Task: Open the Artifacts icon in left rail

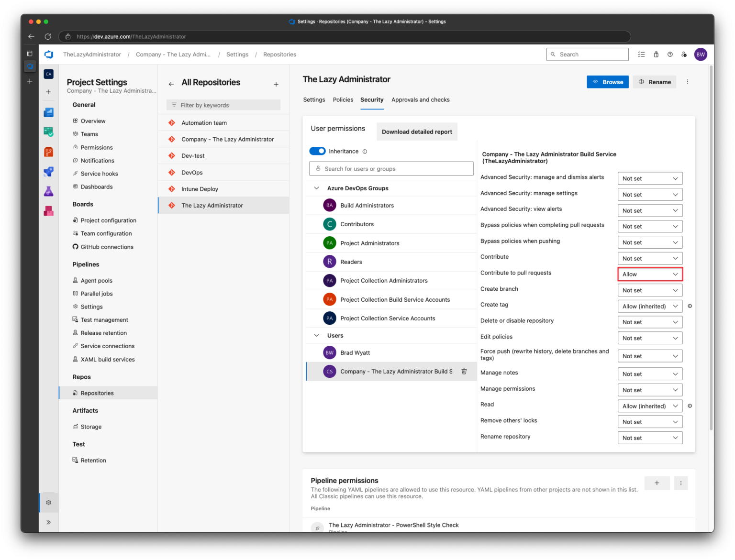Action: [x=49, y=211]
